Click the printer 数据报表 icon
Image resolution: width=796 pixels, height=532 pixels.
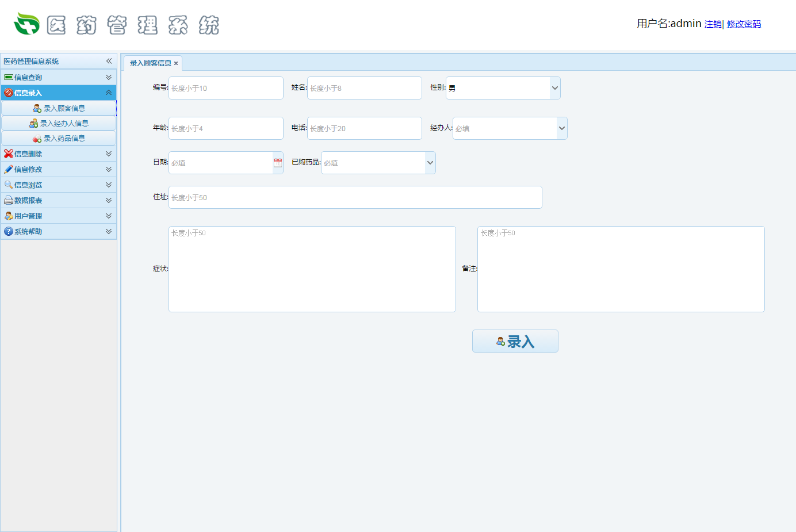9,200
